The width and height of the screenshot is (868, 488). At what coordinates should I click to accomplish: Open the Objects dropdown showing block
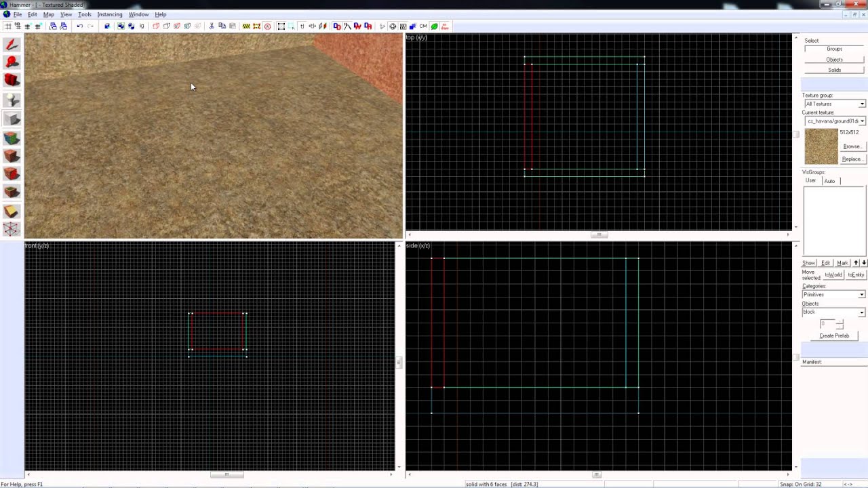[862, 312]
